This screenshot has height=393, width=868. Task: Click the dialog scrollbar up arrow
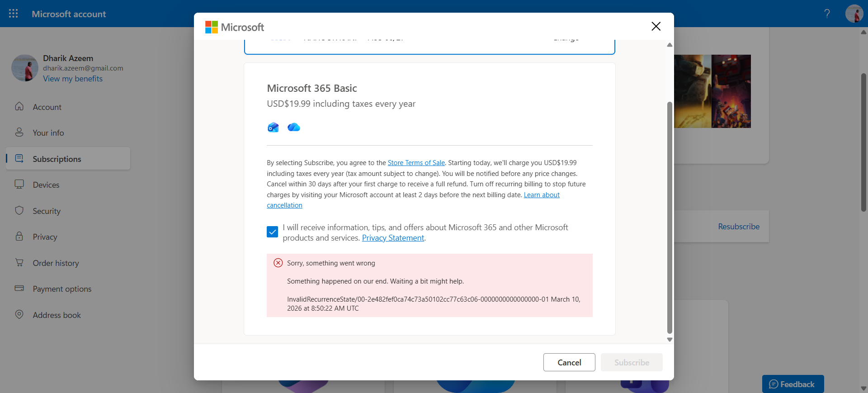coord(670,45)
